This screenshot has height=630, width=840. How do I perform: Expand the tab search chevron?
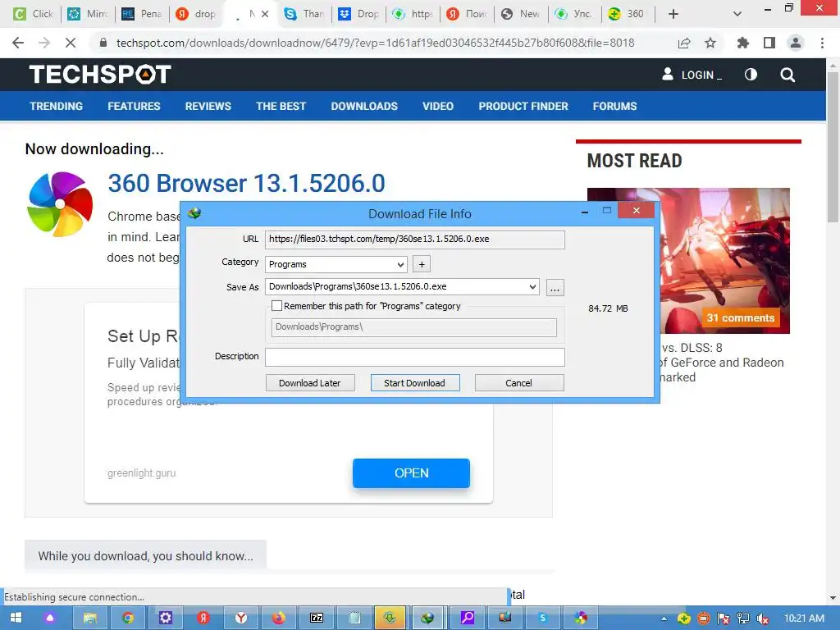(x=737, y=14)
